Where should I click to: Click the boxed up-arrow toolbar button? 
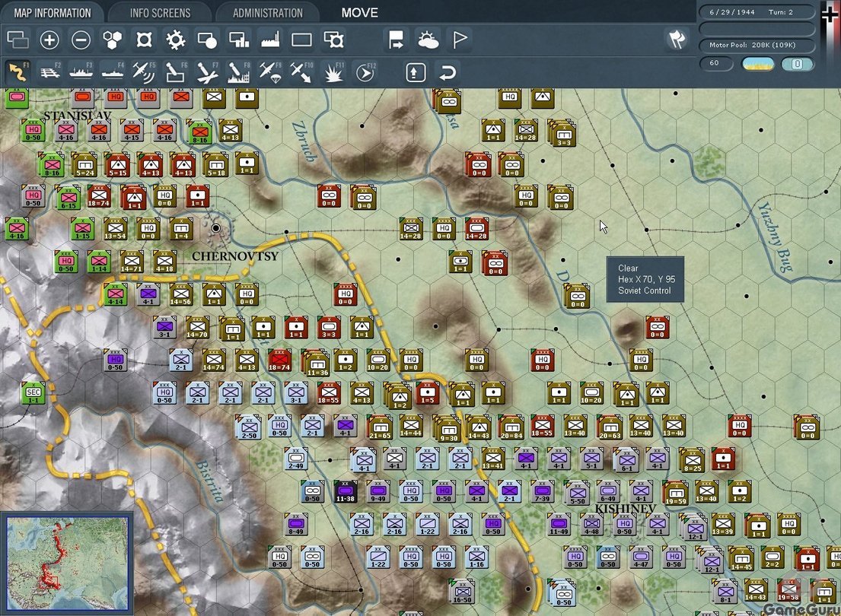tap(416, 72)
